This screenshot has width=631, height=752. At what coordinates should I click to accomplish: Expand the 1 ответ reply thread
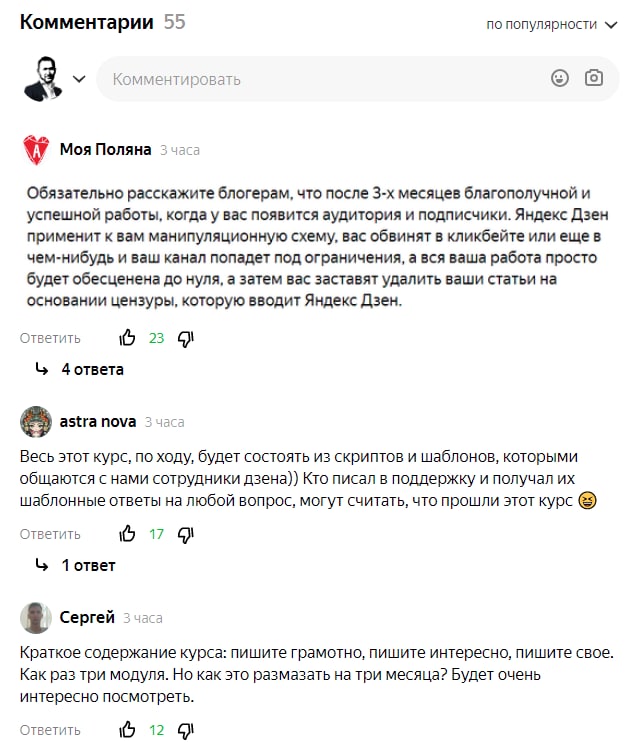tap(88, 565)
